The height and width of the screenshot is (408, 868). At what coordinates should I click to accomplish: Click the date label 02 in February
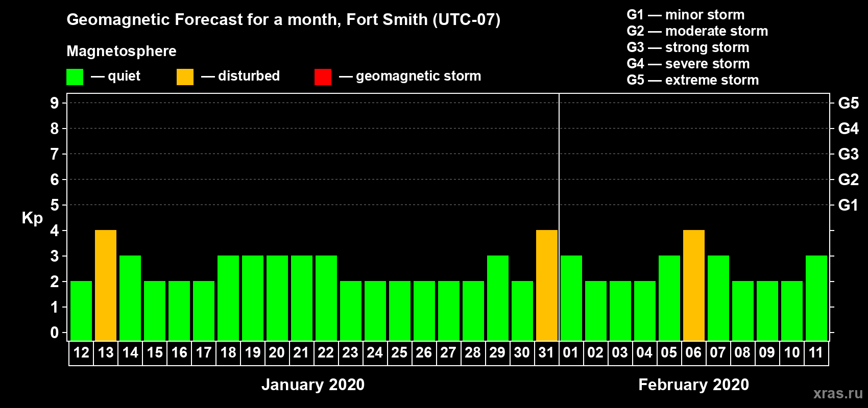(596, 353)
